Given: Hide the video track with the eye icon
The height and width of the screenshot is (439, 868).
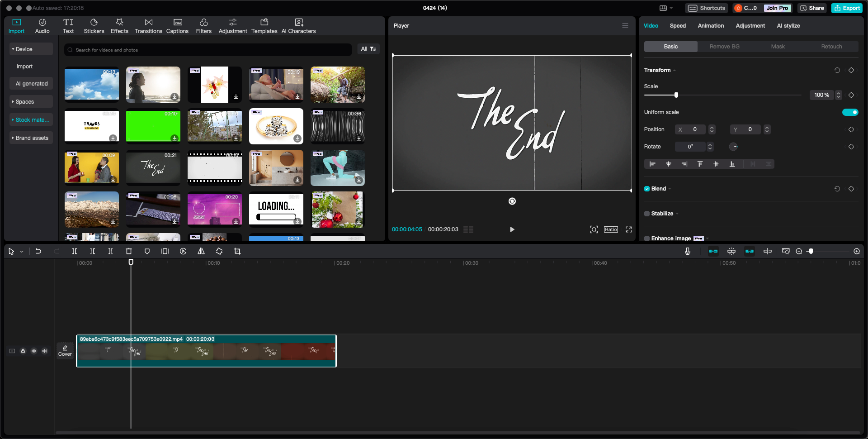Looking at the screenshot, I should click(x=34, y=351).
